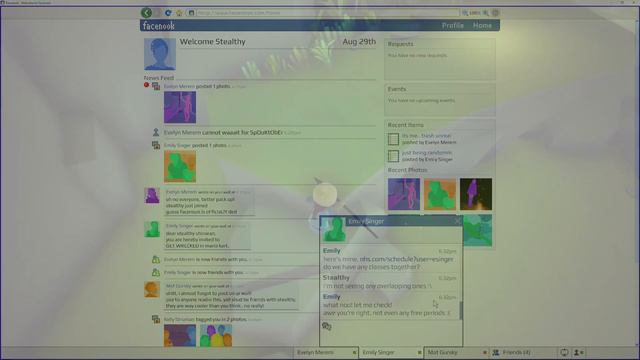Open the first tagged photo from Kelly

coord(180,336)
